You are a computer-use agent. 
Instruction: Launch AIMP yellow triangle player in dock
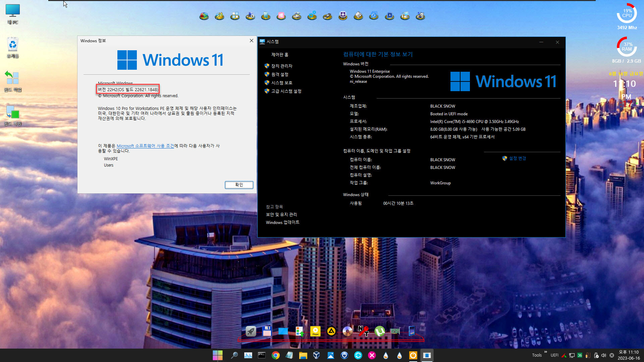[x=331, y=331]
